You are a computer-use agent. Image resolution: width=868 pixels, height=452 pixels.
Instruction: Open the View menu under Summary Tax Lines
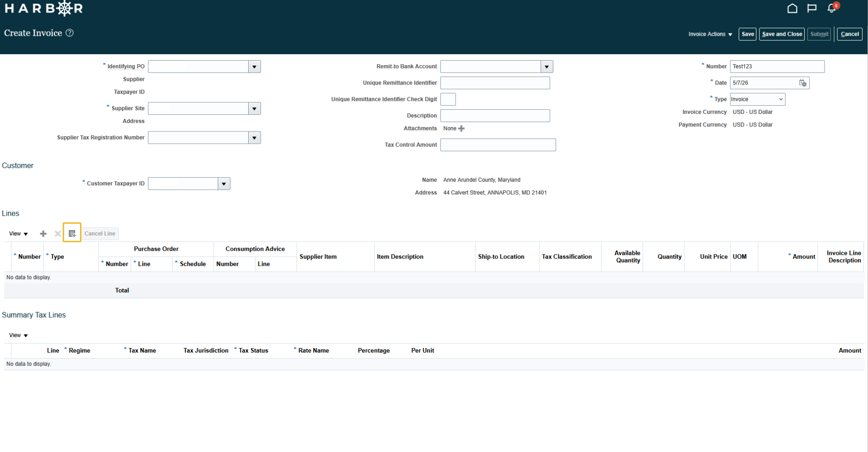pyautogui.click(x=18, y=335)
